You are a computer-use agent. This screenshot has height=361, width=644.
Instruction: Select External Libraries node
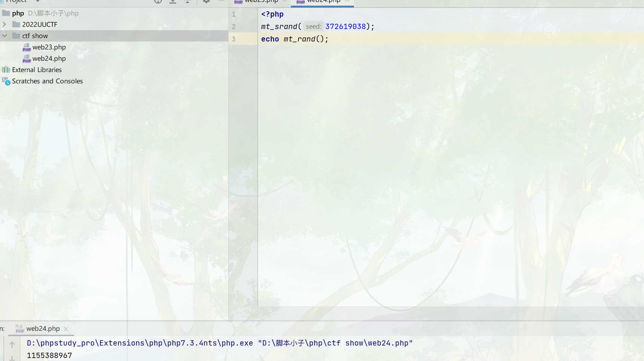click(37, 70)
